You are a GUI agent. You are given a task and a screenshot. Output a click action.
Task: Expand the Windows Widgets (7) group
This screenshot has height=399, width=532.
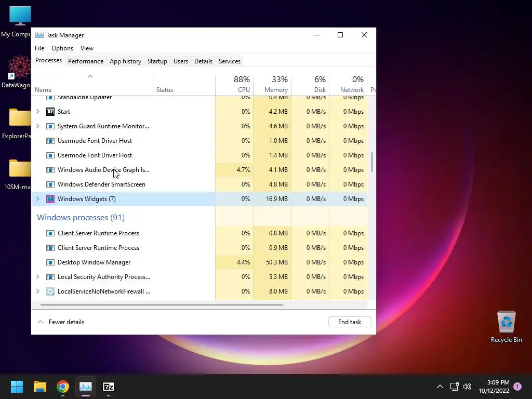(x=37, y=199)
